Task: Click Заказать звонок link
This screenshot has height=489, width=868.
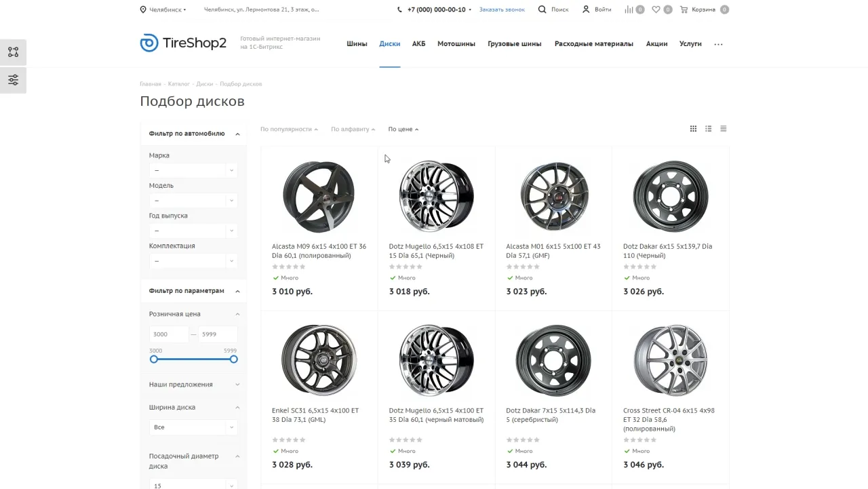Action: (502, 9)
